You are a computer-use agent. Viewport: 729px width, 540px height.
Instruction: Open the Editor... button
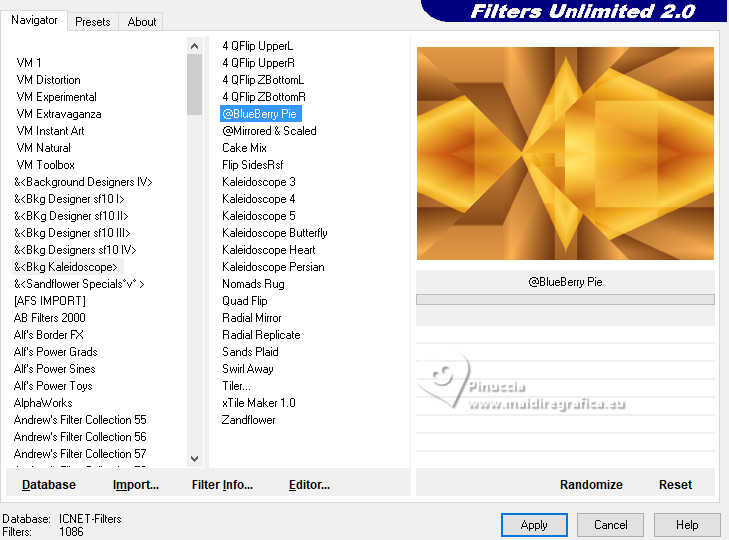click(309, 485)
